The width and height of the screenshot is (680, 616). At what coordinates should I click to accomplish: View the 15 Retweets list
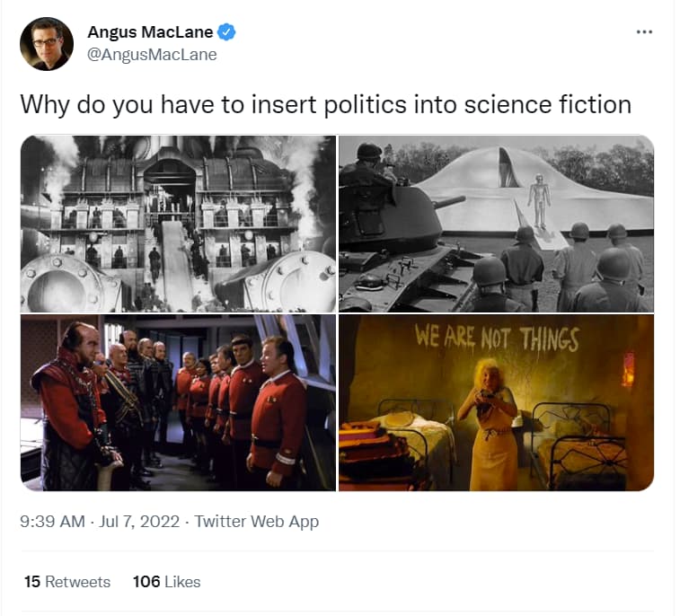(67, 582)
